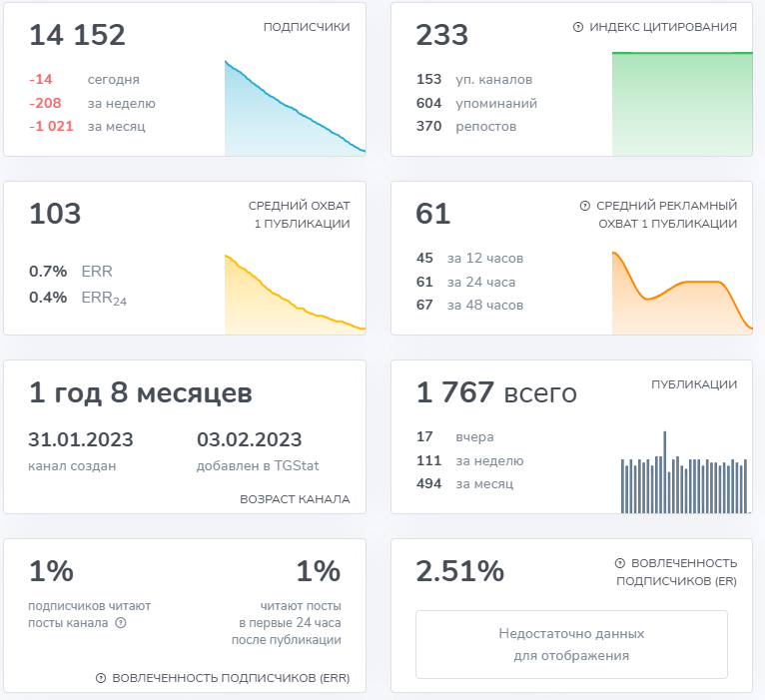Click 1% above 'подписчиков читают посты канала'
765x700 pixels.
coord(51,571)
